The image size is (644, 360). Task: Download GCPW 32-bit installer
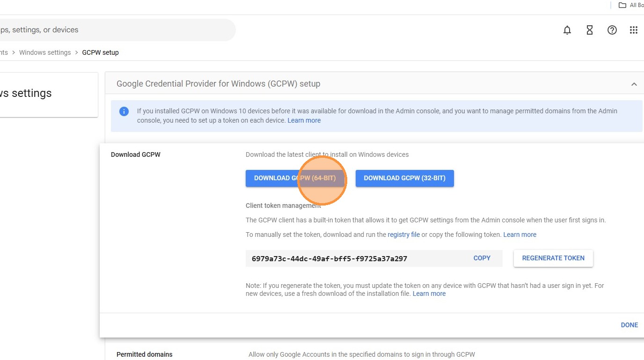405,178
